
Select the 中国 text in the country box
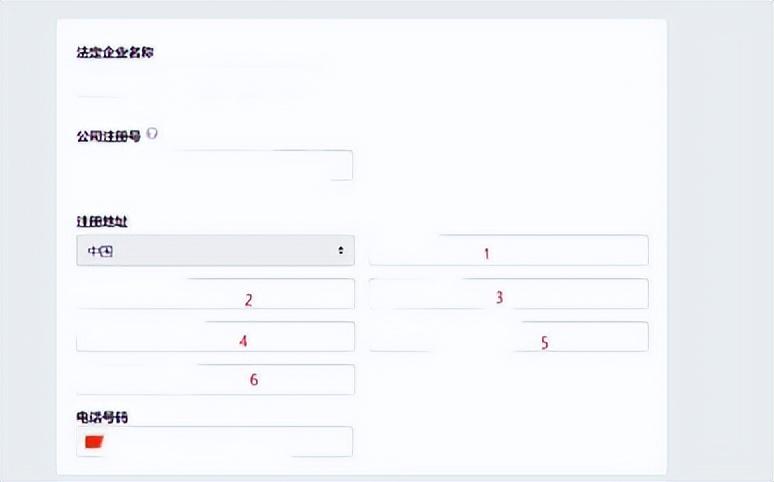pos(100,251)
